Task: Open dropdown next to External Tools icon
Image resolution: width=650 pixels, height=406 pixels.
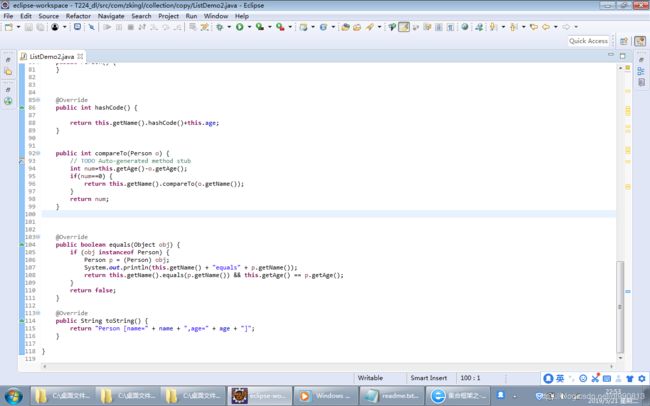Action: (290, 27)
